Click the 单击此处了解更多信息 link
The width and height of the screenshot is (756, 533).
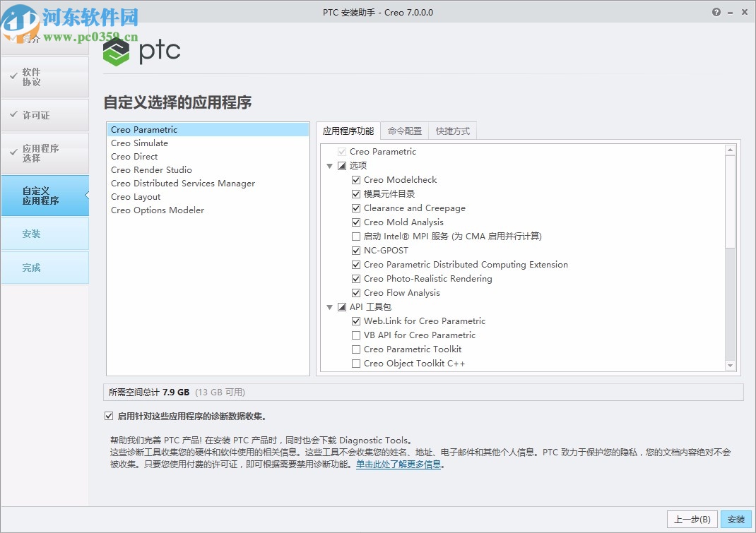[399, 464]
